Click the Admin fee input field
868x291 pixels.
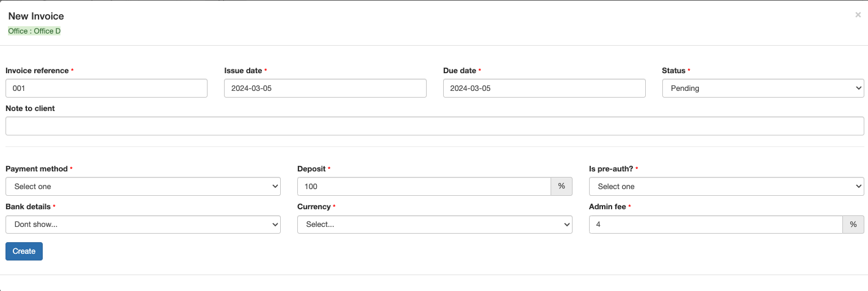[x=715, y=225]
